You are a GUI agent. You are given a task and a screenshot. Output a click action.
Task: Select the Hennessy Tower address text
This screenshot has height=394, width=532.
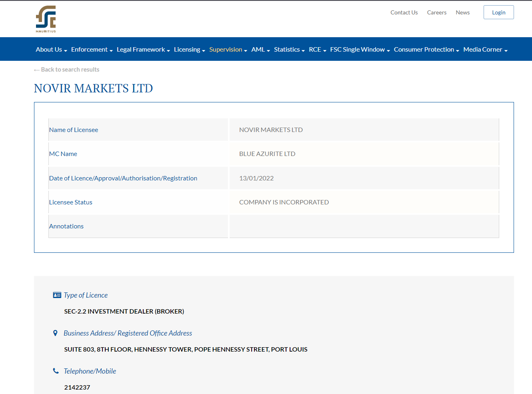(186, 349)
